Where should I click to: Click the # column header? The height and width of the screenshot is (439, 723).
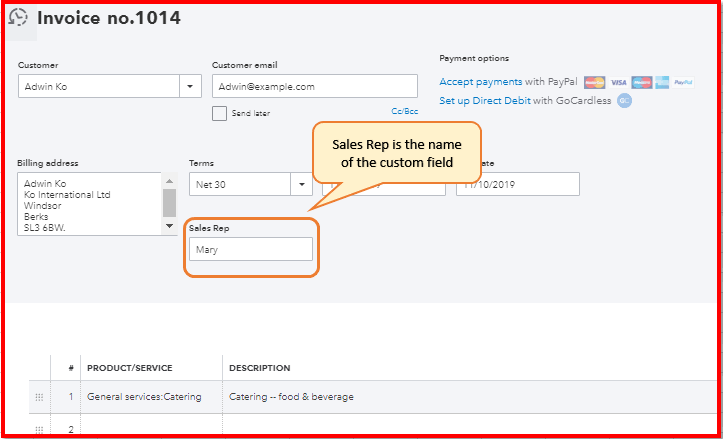pyautogui.click(x=71, y=368)
